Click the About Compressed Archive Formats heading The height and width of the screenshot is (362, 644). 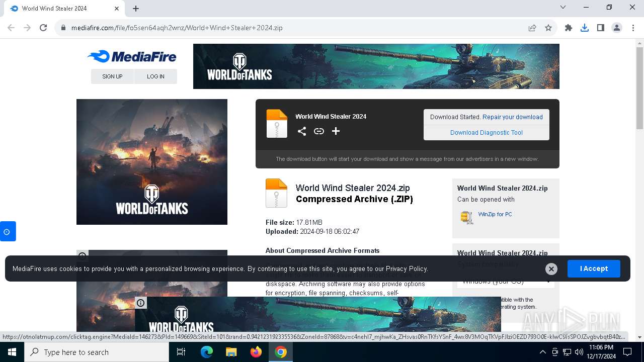coord(323,250)
